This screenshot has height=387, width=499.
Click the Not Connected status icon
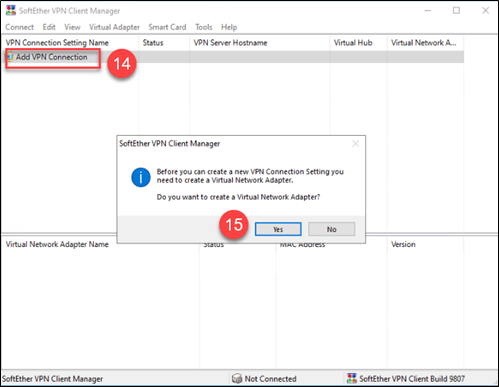click(237, 378)
